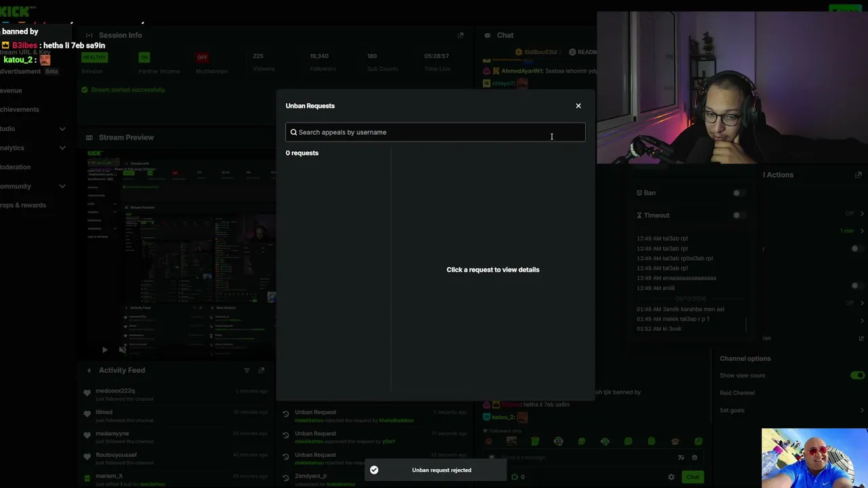This screenshot has width=868, height=488.
Task: Open the Stream Preview thumbnail
Action: (181, 251)
